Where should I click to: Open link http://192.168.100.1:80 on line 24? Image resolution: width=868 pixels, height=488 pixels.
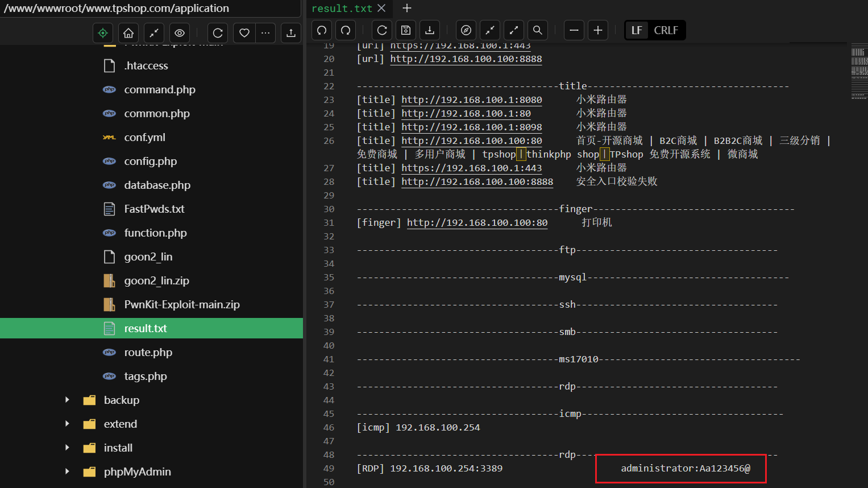pyautogui.click(x=466, y=114)
